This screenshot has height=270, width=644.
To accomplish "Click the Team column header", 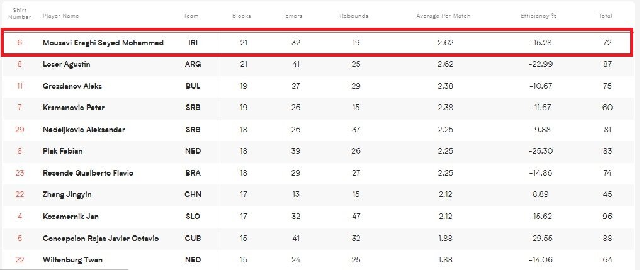I will [x=191, y=16].
